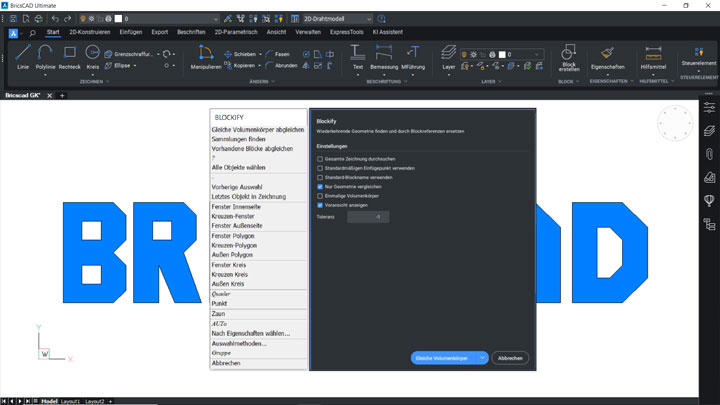
Task: Click the Ellipse tool
Action: click(118, 66)
